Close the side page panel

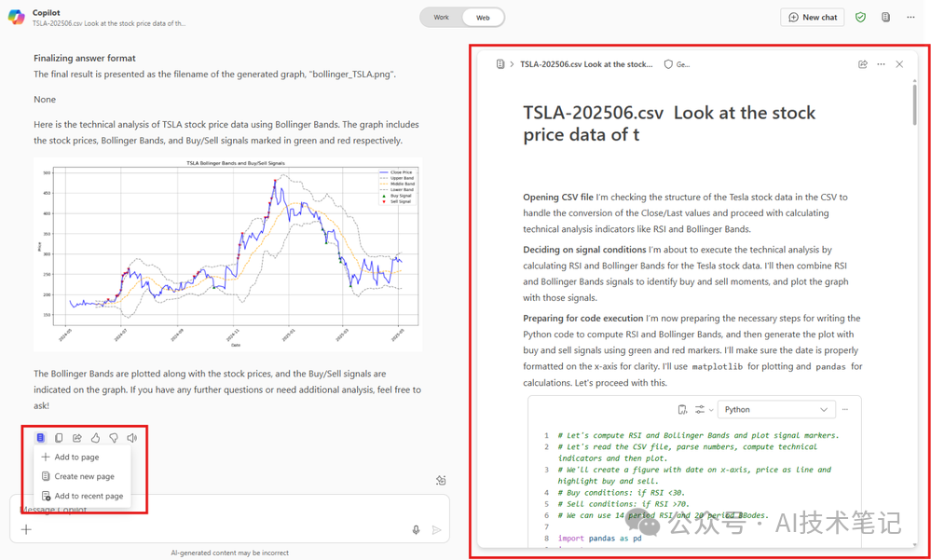pos(899,64)
